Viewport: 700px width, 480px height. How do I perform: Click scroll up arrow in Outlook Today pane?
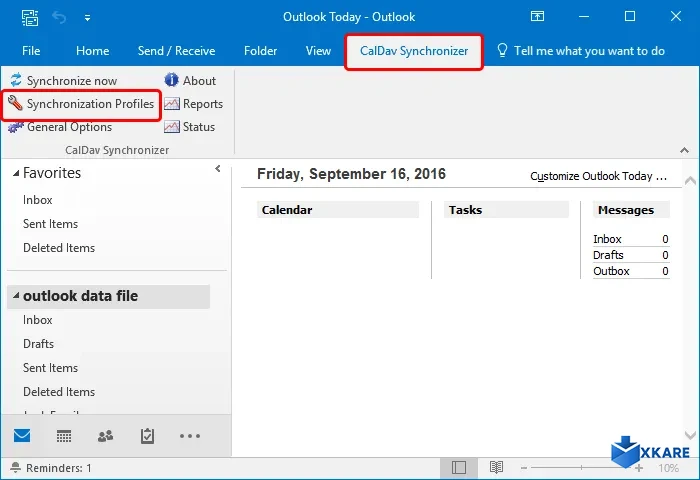(690, 181)
